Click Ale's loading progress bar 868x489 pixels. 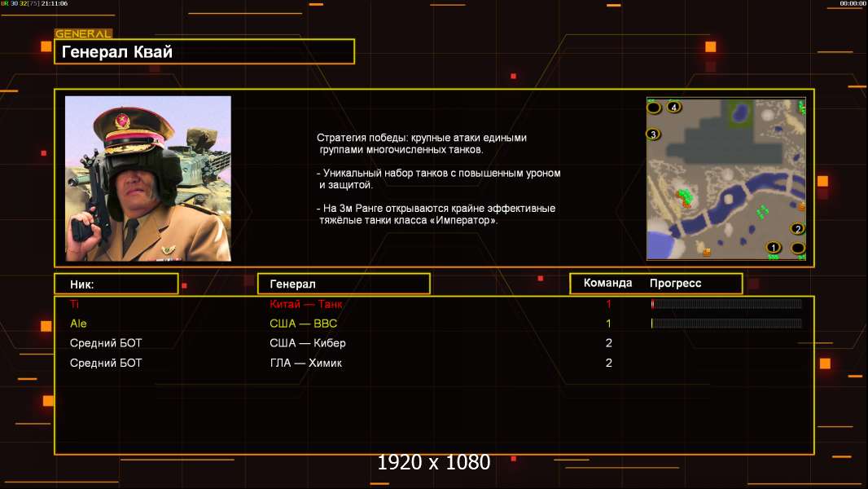pos(726,323)
